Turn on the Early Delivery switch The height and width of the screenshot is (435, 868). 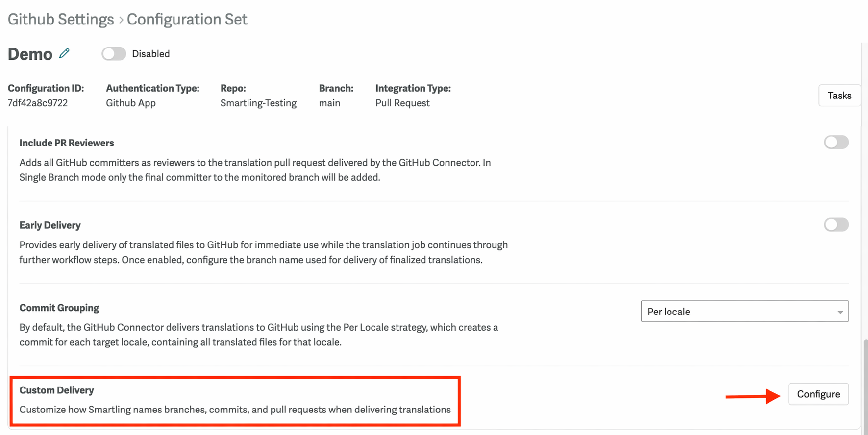pyautogui.click(x=836, y=225)
